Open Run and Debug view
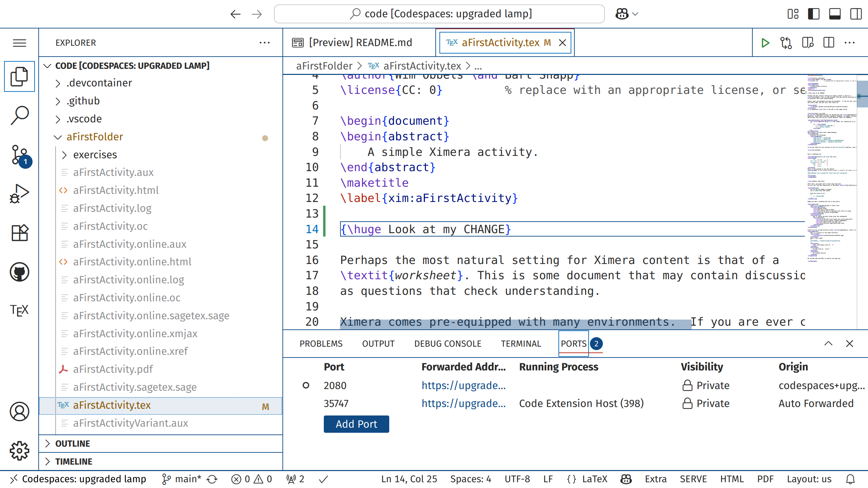The image size is (868, 488). pyautogui.click(x=19, y=194)
